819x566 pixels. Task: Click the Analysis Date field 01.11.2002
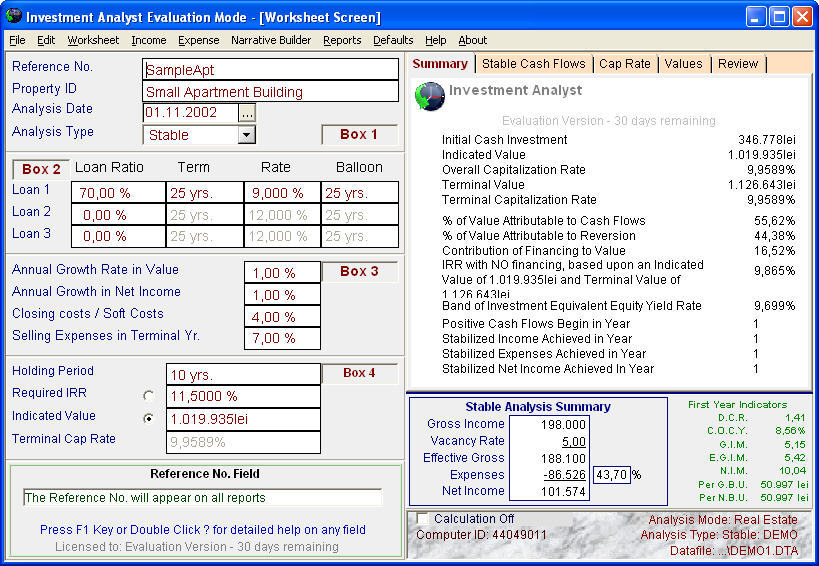tap(190, 113)
